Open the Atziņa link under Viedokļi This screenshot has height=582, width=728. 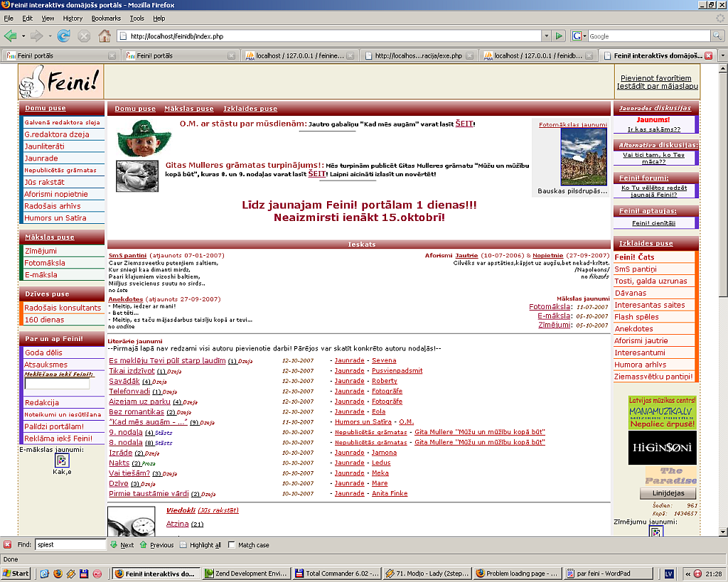click(177, 524)
